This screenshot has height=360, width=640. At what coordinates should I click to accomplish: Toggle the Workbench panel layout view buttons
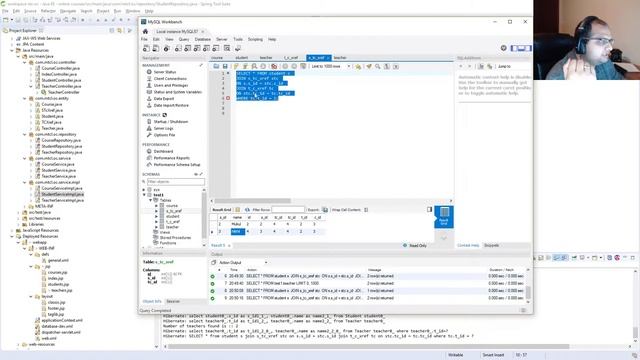521,48
